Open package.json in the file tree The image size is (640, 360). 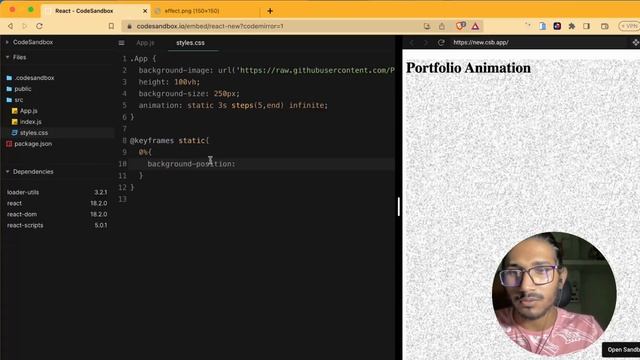click(33, 144)
